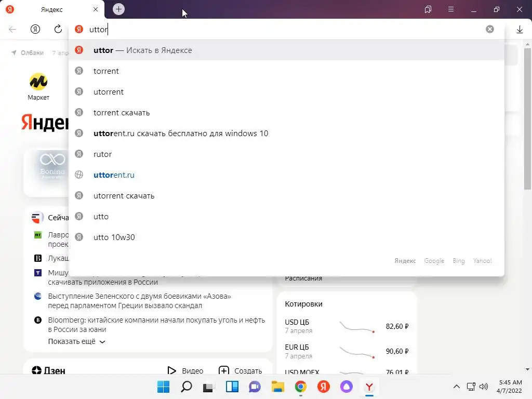Close the Яндекс tab
532x399 pixels.
pos(96,9)
